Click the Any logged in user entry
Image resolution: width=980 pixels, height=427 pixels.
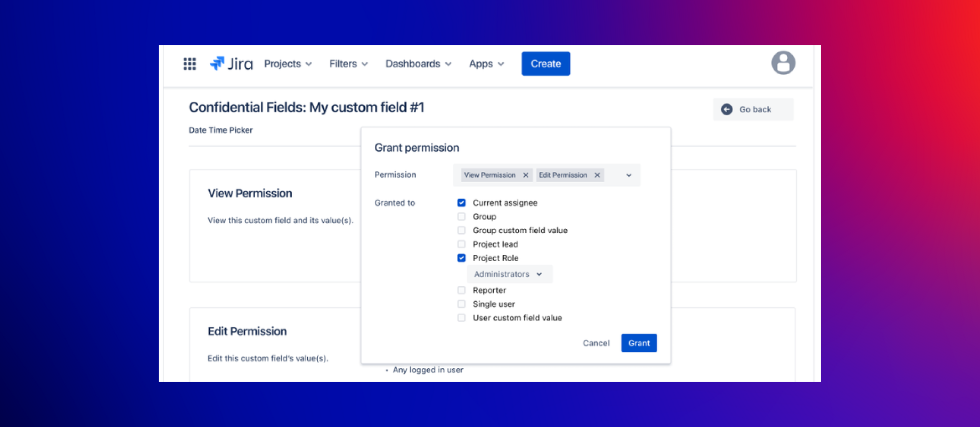[x=428, y=370]
